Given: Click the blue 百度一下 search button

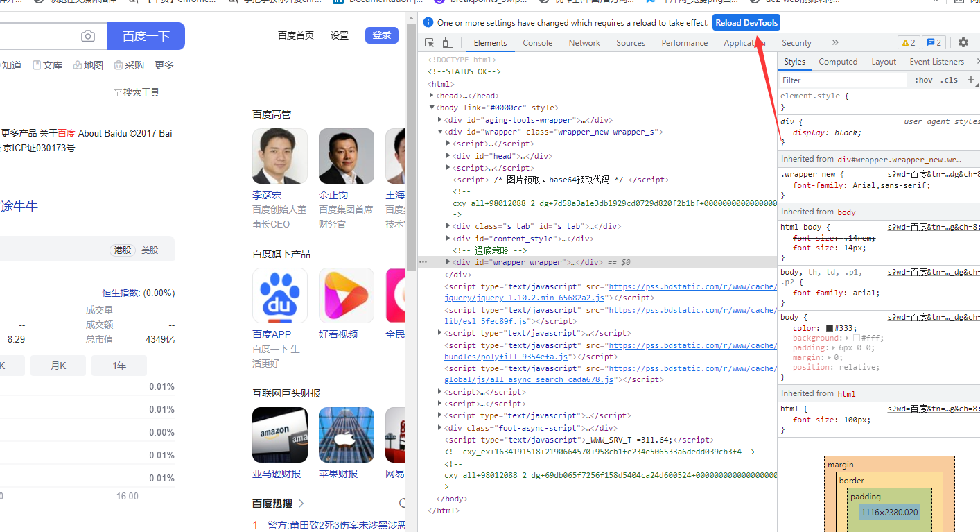Looking at the screenshot, I should click(146, 35).
